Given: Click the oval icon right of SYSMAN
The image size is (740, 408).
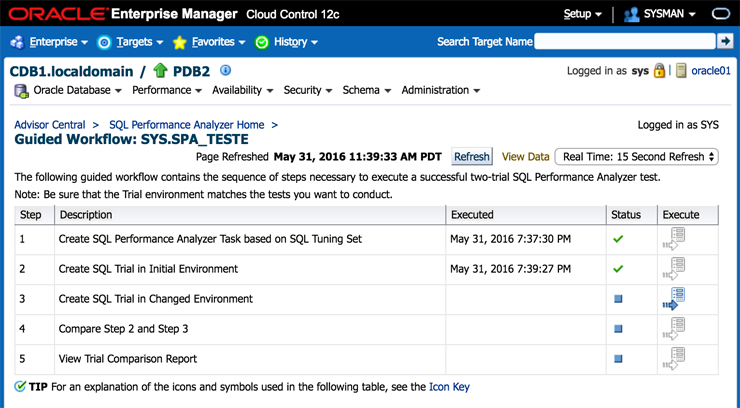Looking at the screenshot, I should pyautogui.click(x=720, y=15).
